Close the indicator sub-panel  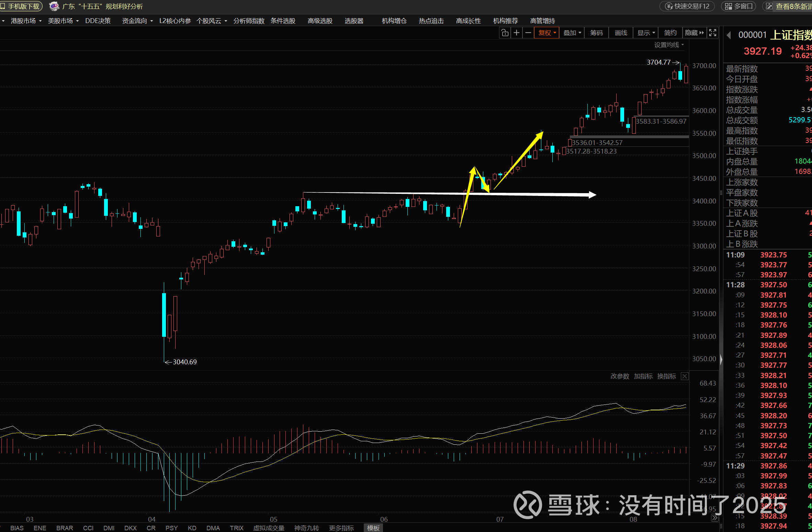685,376
